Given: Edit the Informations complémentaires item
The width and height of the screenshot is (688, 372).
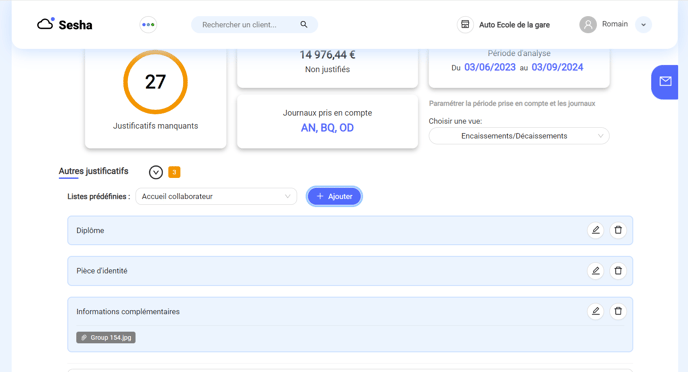Looking at the screenshot, I should 595,311.
